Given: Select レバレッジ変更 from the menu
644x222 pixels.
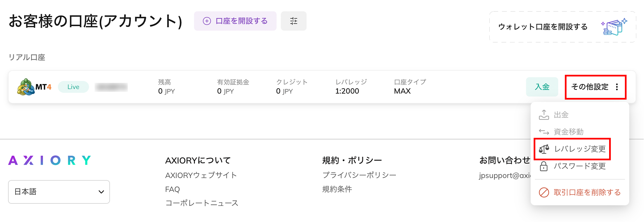Looking at the screenshot, I should pos(580,149).
